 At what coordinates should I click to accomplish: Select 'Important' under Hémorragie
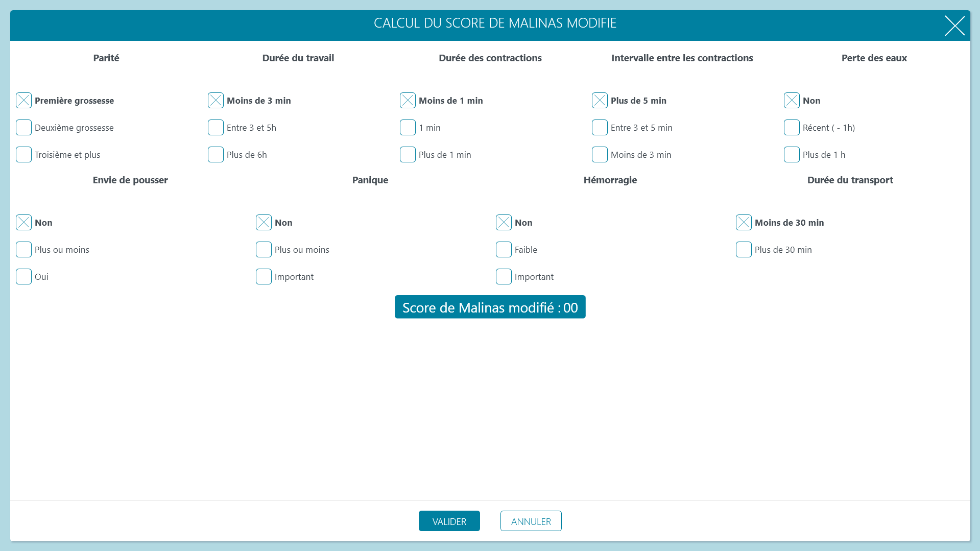[x=504, y=277]
